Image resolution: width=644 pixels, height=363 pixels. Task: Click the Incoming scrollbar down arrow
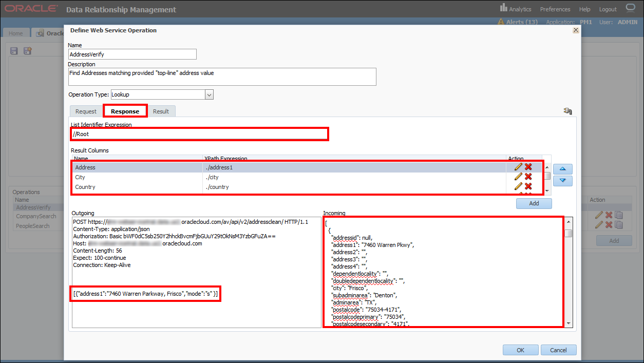[x=569, y=323]
